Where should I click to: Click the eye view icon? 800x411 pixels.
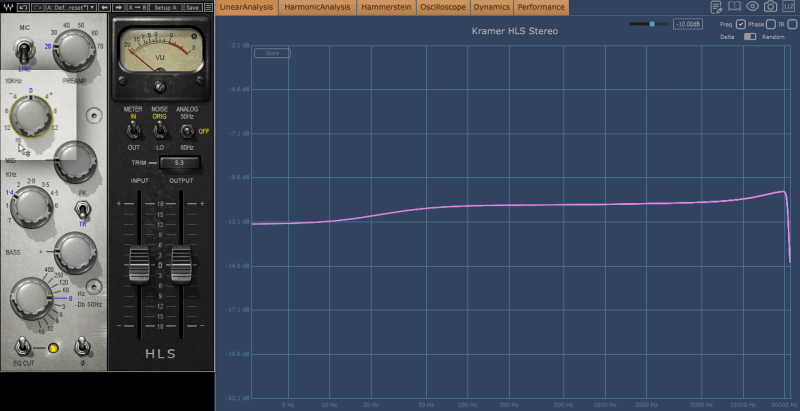[752, 7]
